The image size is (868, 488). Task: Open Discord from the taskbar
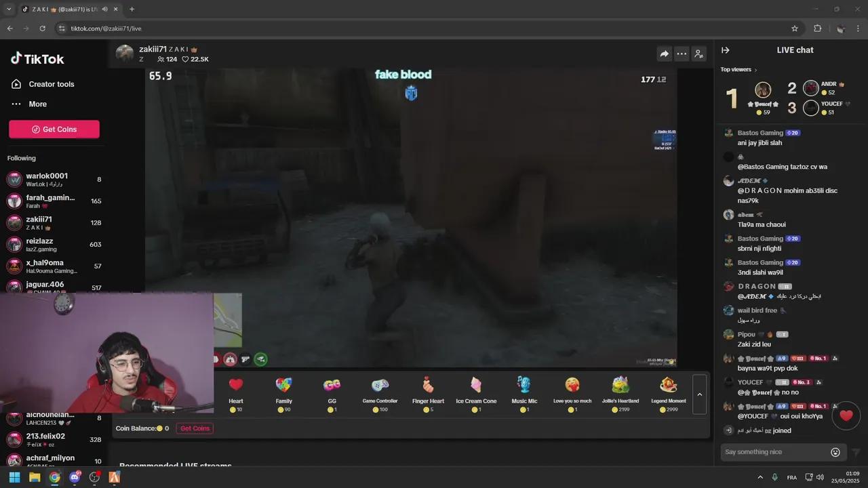(x=75, y=477)
